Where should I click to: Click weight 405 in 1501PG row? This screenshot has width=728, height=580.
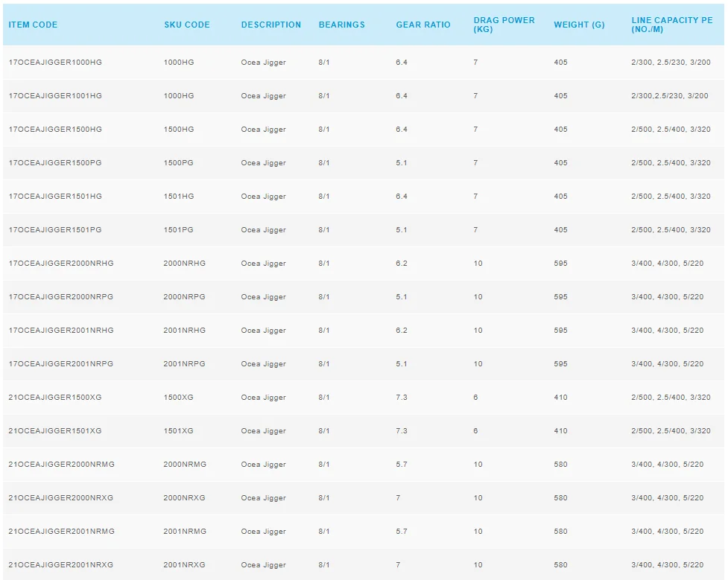pyautogui.click(x=560, y=229)
